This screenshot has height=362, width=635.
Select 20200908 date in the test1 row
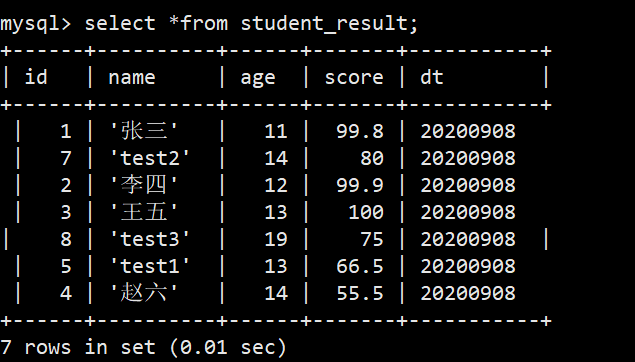[468, 266]
